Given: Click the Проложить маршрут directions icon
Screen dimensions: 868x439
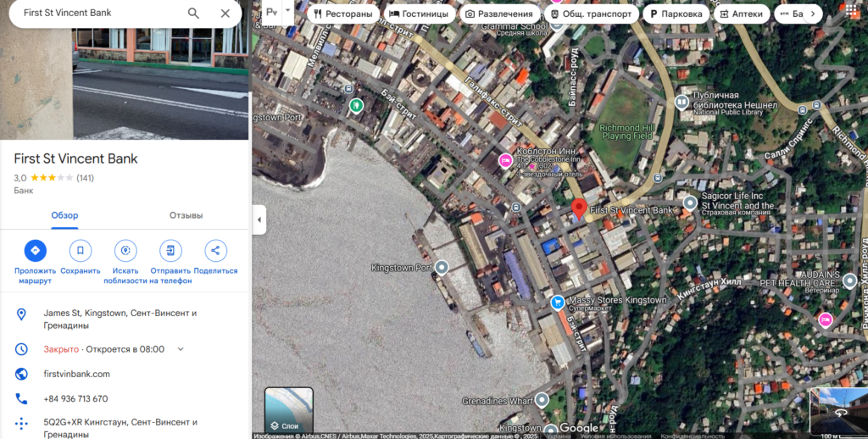Looking at the screenshot, I should 35,251.
